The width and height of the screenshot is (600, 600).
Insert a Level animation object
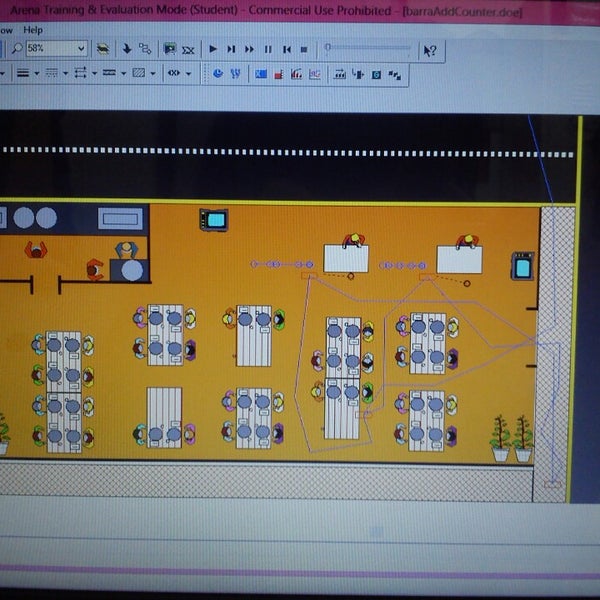279,74
